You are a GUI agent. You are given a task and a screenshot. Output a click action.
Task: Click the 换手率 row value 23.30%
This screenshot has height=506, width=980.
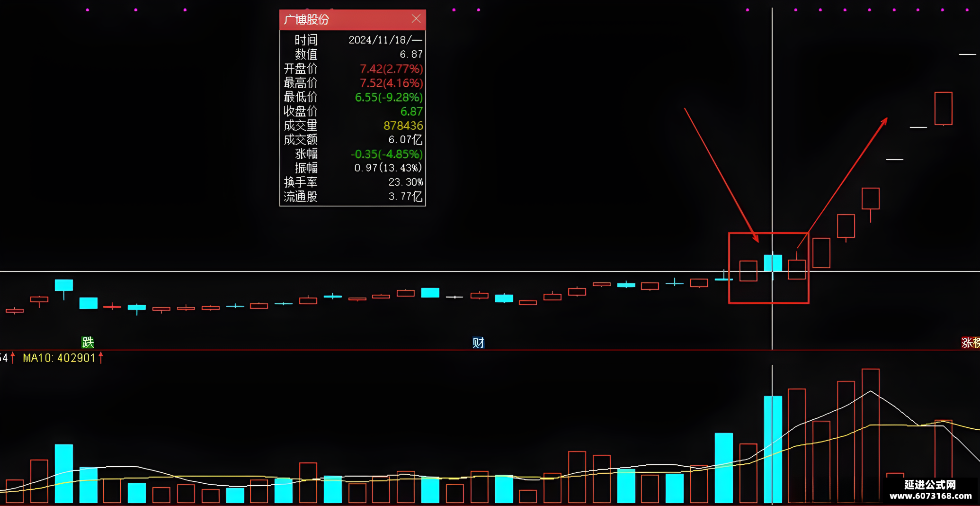click(x=406, y=182)
